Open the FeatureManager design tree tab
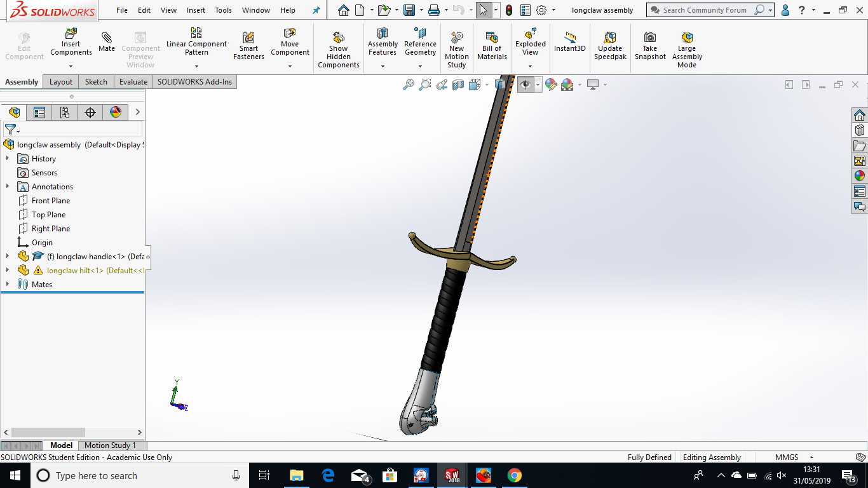Image resolution: width=868 pixels, height=488 pixels. [14, 112]
